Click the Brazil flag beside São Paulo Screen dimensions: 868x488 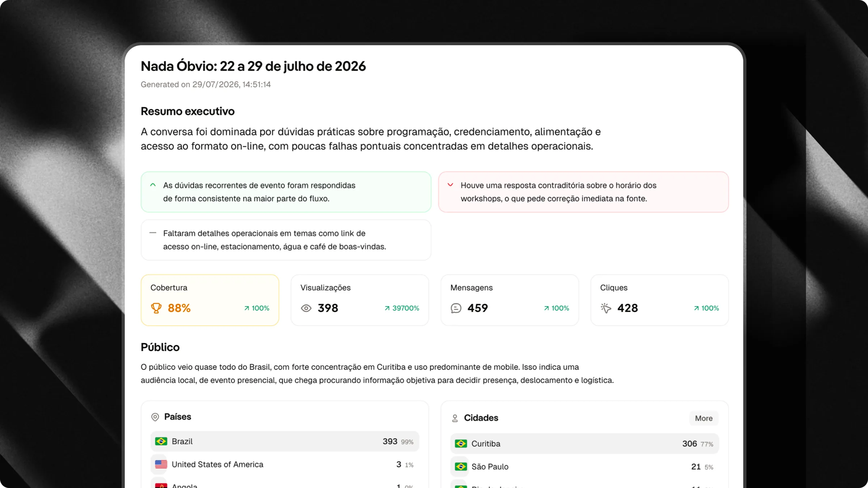click(x=461, y=467)
